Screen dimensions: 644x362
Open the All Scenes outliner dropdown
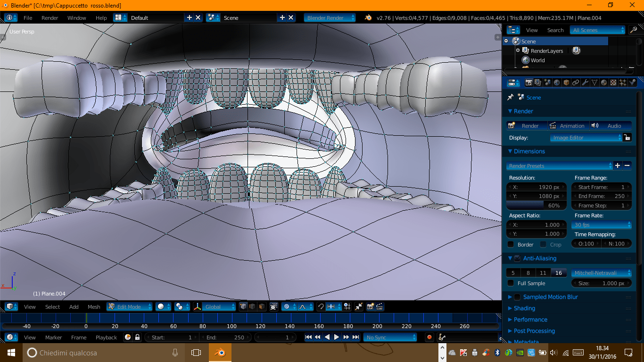(597, 30)
